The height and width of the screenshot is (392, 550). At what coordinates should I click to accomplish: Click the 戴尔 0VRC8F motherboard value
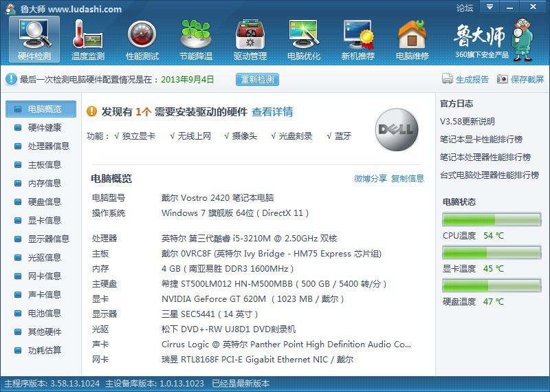pos(271,254)
